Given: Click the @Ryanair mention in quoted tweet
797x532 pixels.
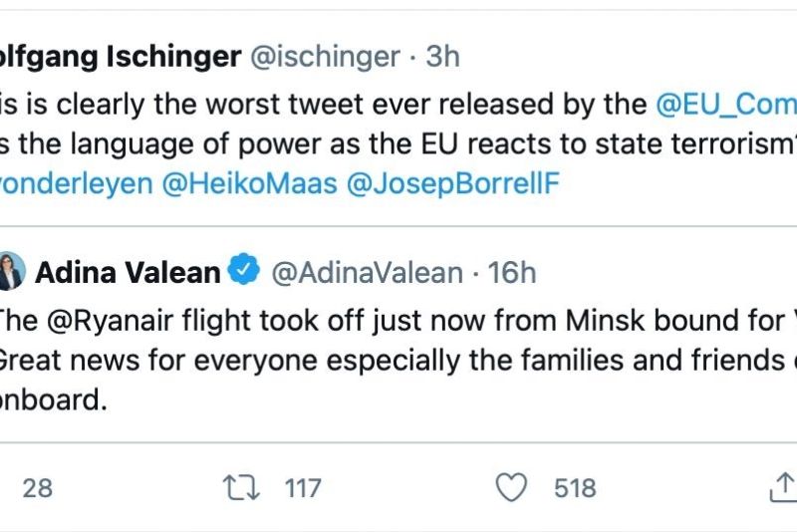Looking at the screenshot, I should [110, 321].
